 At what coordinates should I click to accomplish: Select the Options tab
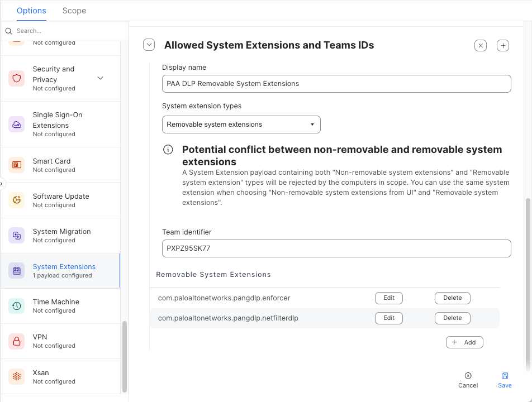coord(31,11)
